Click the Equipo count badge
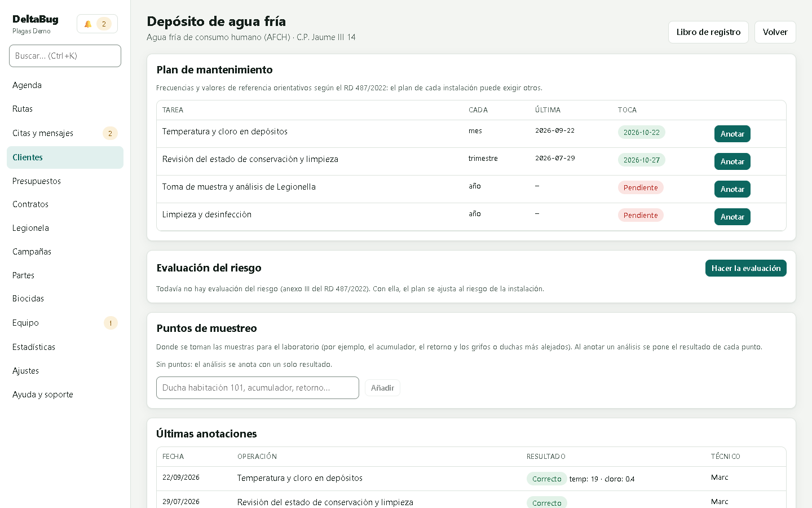812x508 pixels. tap(111, 323)
